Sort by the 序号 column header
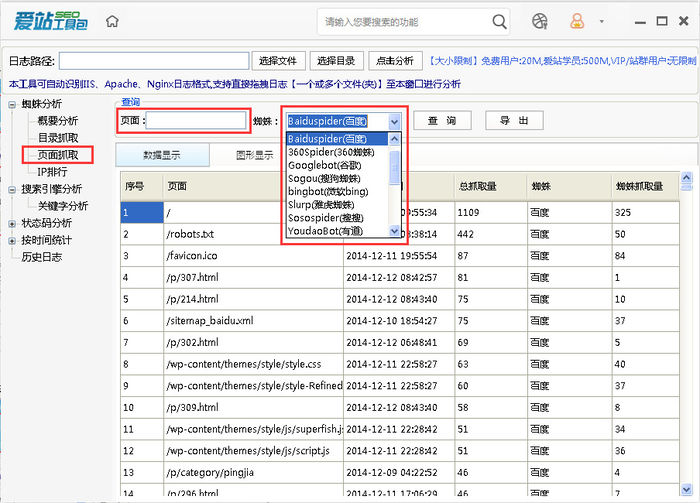 pyautogui.click(x=142, y=186)
